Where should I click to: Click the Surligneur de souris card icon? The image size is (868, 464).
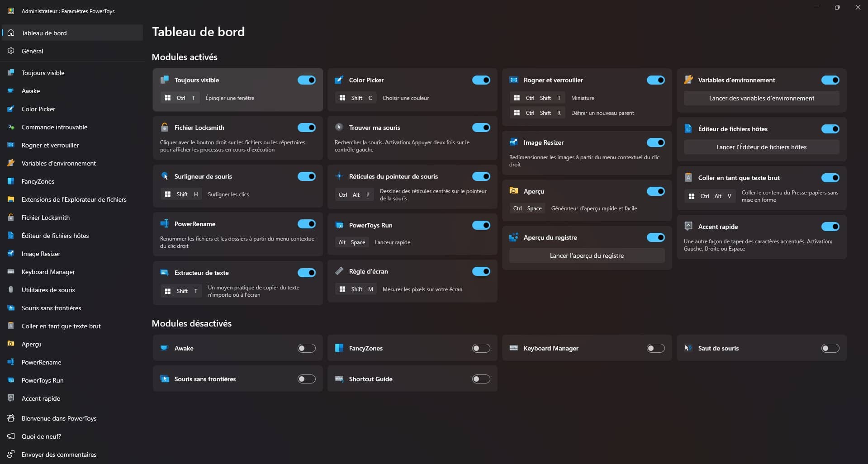(x=165, y=176)
